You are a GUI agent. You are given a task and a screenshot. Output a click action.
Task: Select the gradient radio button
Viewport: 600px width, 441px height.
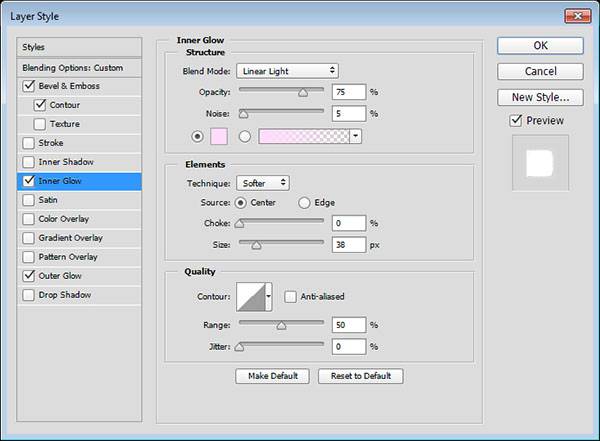pyautogui.click(x=243, y=136)
